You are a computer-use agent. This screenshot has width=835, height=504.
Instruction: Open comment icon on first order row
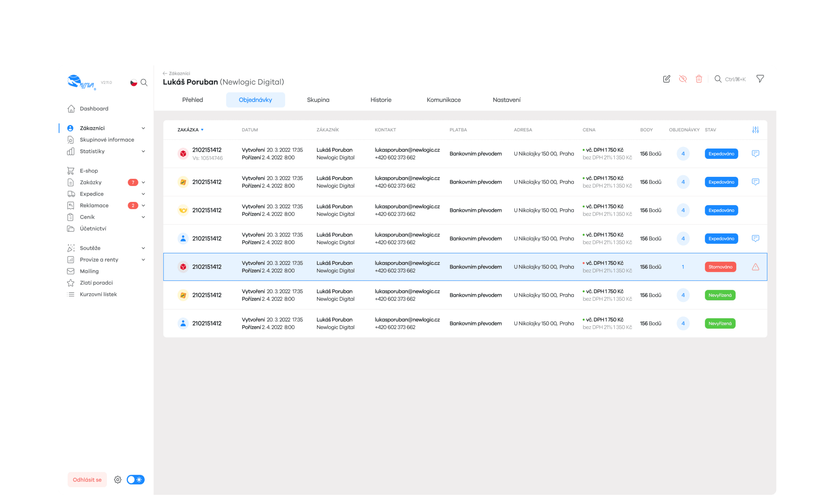(755, 153)
